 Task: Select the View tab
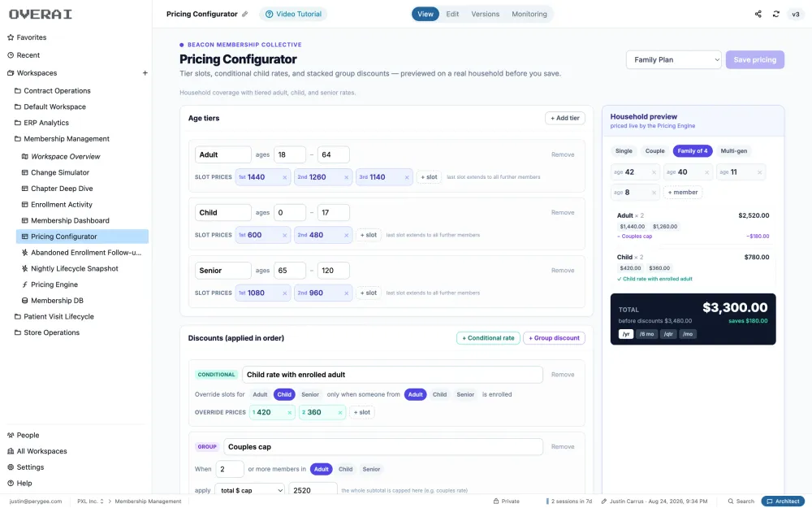point(425,14)
